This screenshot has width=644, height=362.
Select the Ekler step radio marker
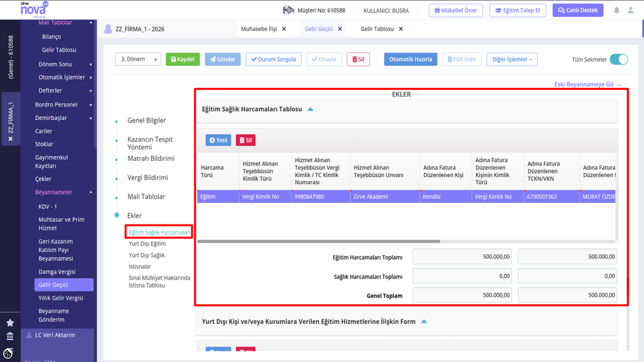coord(117,215)
